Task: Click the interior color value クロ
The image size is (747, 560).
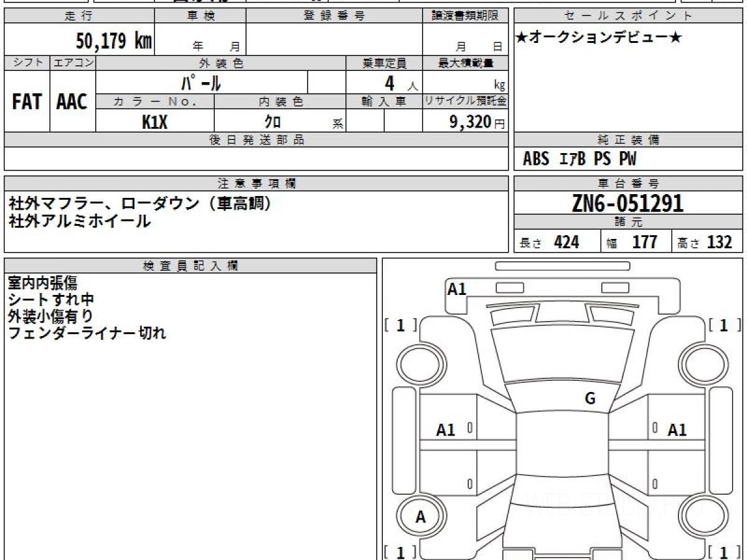Action: [x=273, y=122]
